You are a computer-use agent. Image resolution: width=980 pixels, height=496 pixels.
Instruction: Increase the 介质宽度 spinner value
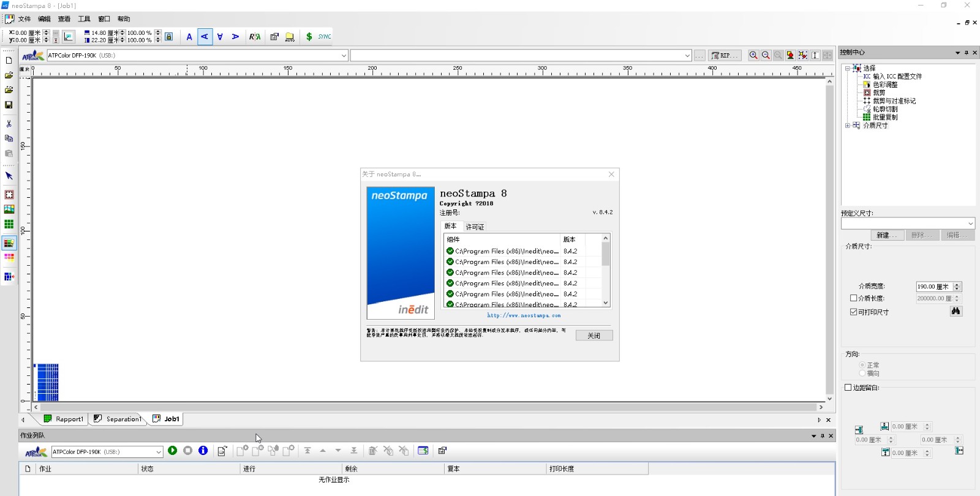pyautogui.click(x=957, y=284)
